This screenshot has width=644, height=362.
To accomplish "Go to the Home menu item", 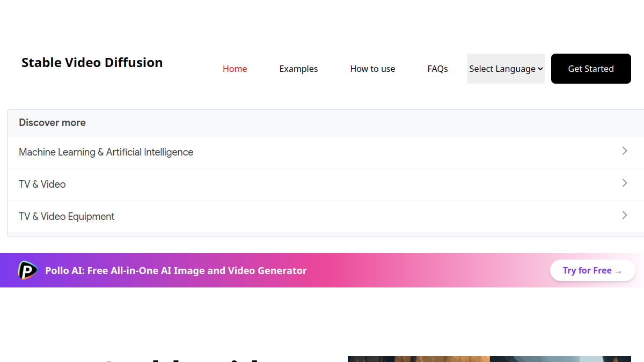I will [x=235, y=69].
